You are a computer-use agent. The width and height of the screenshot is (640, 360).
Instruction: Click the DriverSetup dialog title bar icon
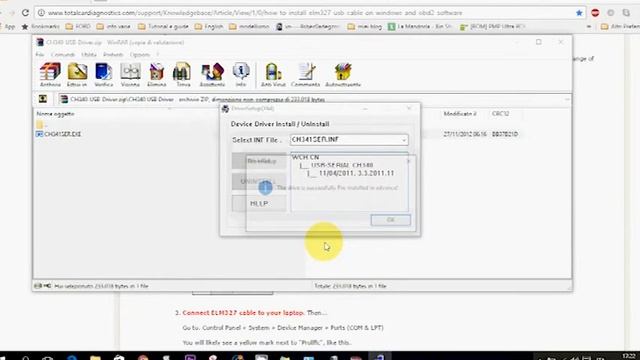[225, 109]
